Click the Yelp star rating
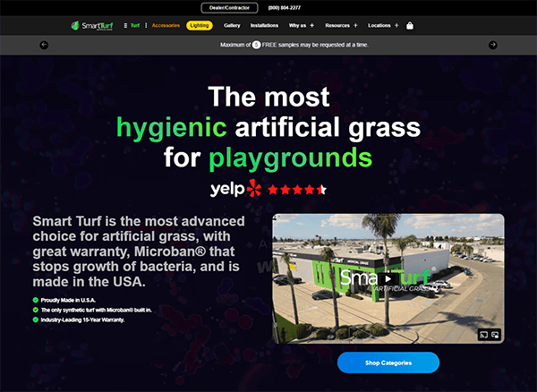The width and height of the screenshot is (537, 392). 296,190
